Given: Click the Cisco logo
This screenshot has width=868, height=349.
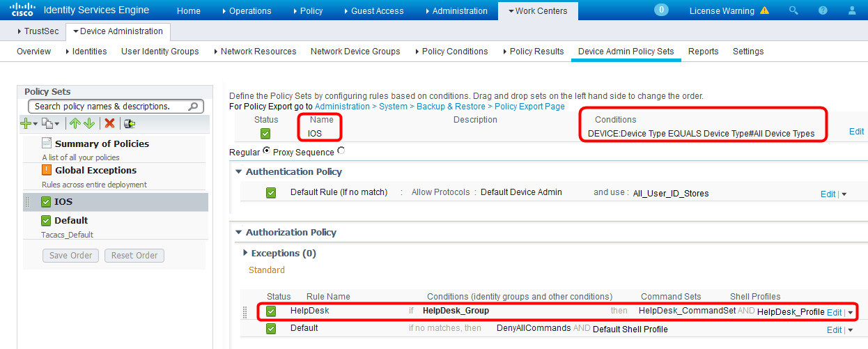Looking at the screenshot, I should pyautogui.click(x=22, y=10).
